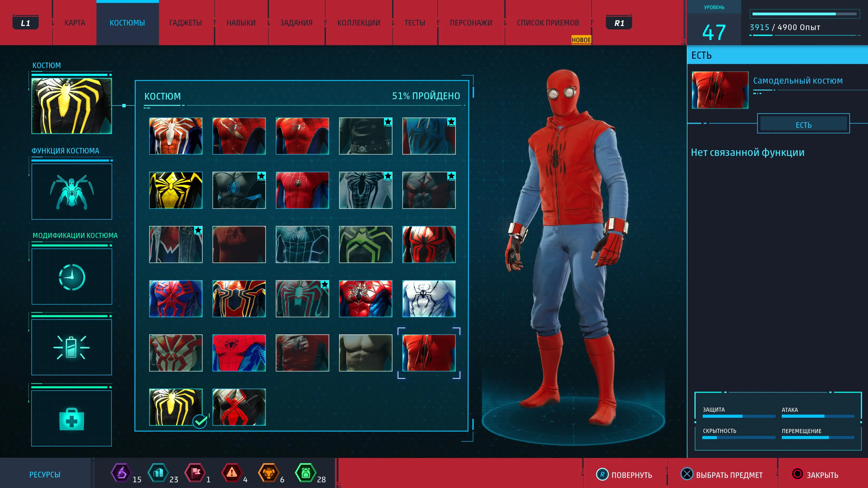Click the 51% ПРОЙДЕНО text
868x488 pixels.
426,96
